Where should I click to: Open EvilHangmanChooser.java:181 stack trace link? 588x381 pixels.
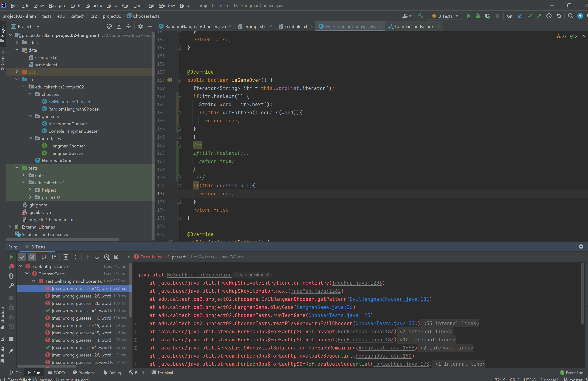point(389,299)
